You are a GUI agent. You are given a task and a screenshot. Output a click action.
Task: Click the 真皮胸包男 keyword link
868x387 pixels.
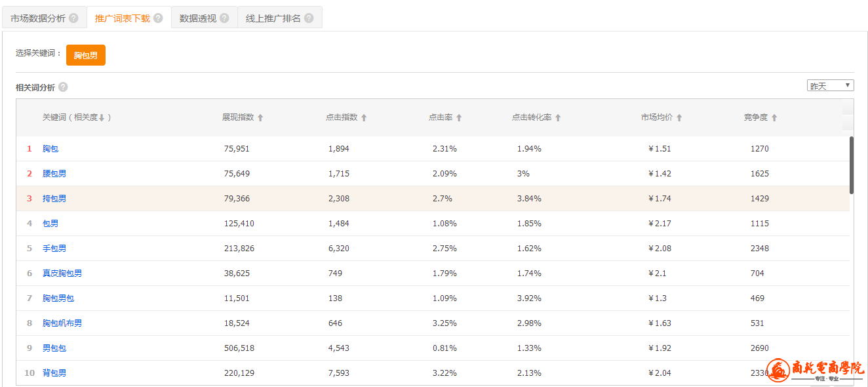(x=62, y=274)
